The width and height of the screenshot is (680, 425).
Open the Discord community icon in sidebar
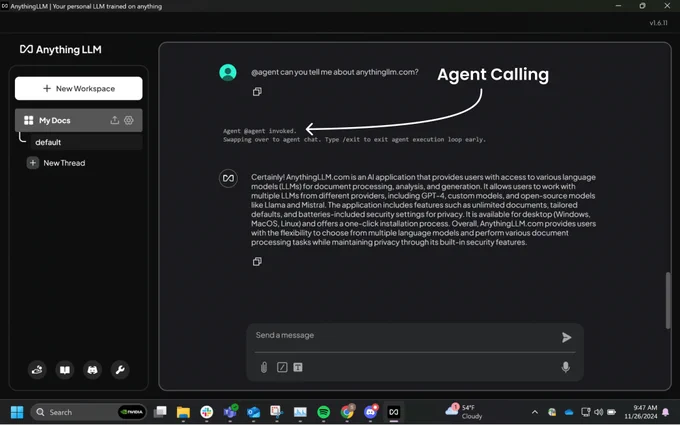[x=92, y=370]
